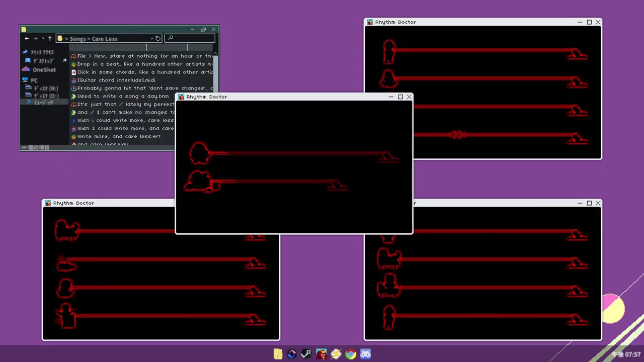This screenshot has height=362, width=644.
Task: Go forward in the file explorer
Action: coord(35,39)
